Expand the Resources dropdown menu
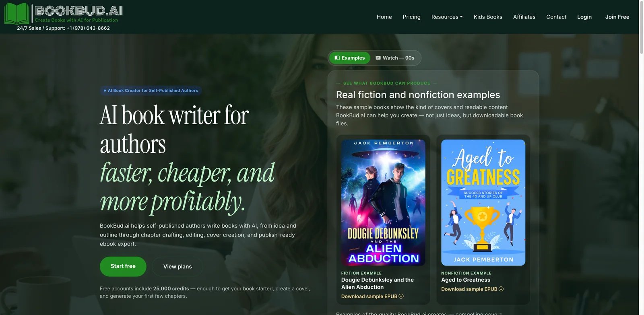 pos(447,17)
